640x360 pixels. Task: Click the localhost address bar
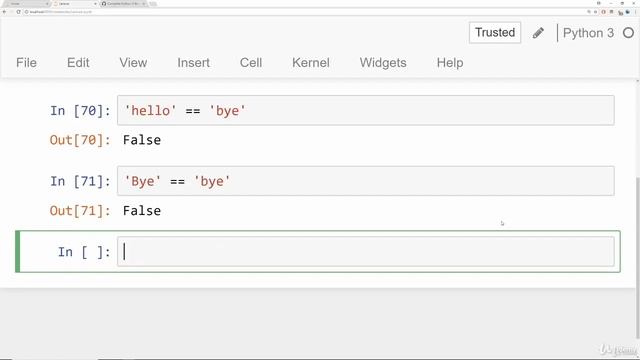302,12
